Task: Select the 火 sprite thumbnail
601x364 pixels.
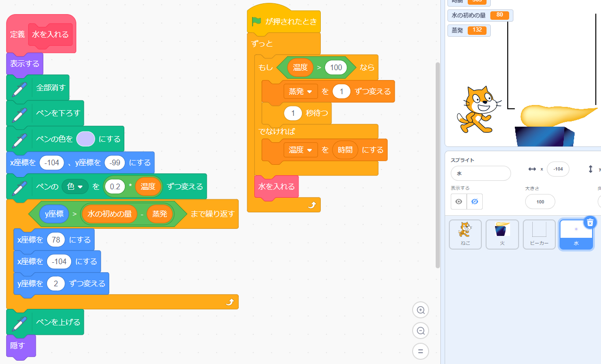Action: pyautogui.click(x=502, y=234)
